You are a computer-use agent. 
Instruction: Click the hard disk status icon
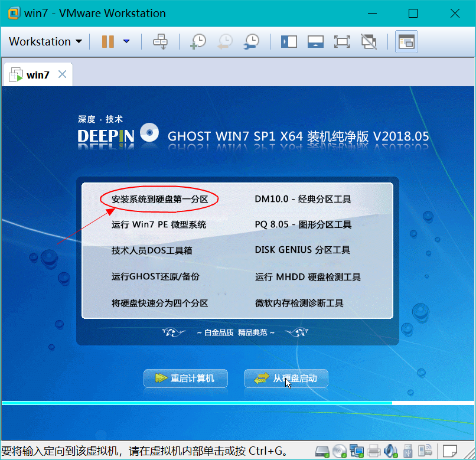(322, 451)
